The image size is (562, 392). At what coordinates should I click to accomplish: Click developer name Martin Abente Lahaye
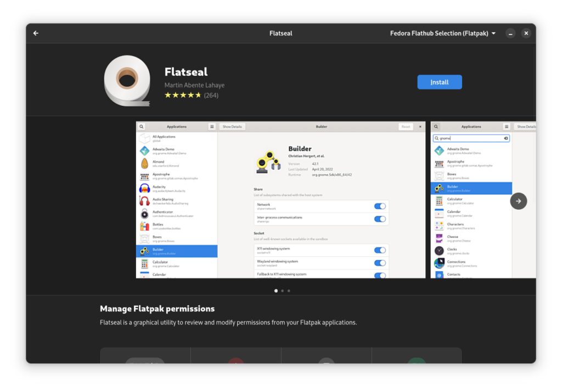coord(195,85)
